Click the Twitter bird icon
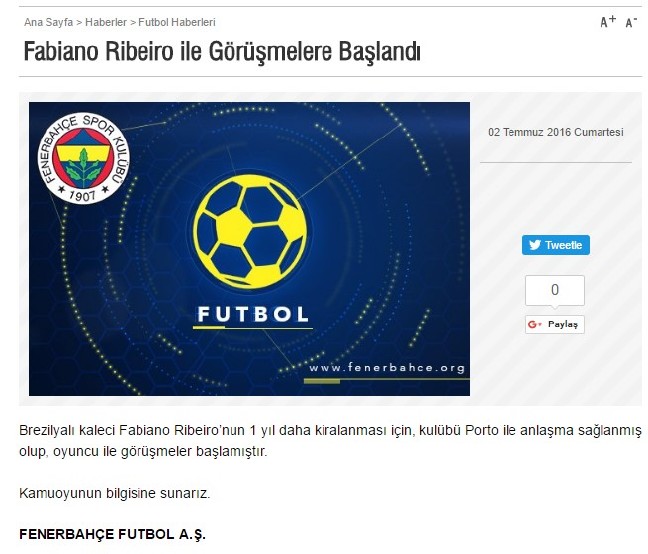This screenshot has height=554, width=648. click(x=535, y=245)
